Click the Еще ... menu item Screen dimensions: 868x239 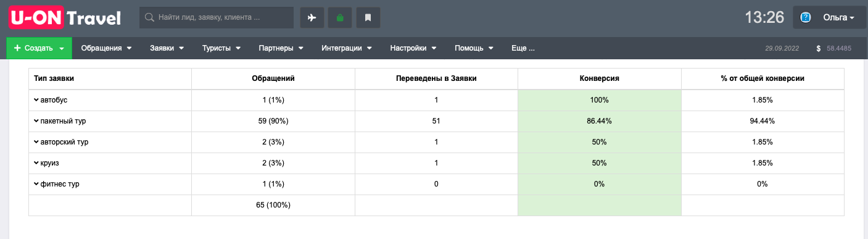pyautogui.click(x=523, y=48)
